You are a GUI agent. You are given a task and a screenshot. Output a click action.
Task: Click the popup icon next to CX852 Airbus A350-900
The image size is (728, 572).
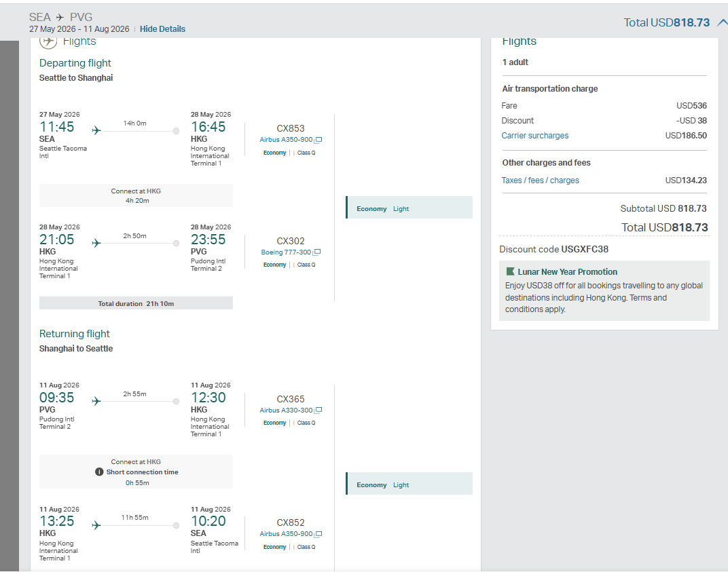click(x=318, y=534)
